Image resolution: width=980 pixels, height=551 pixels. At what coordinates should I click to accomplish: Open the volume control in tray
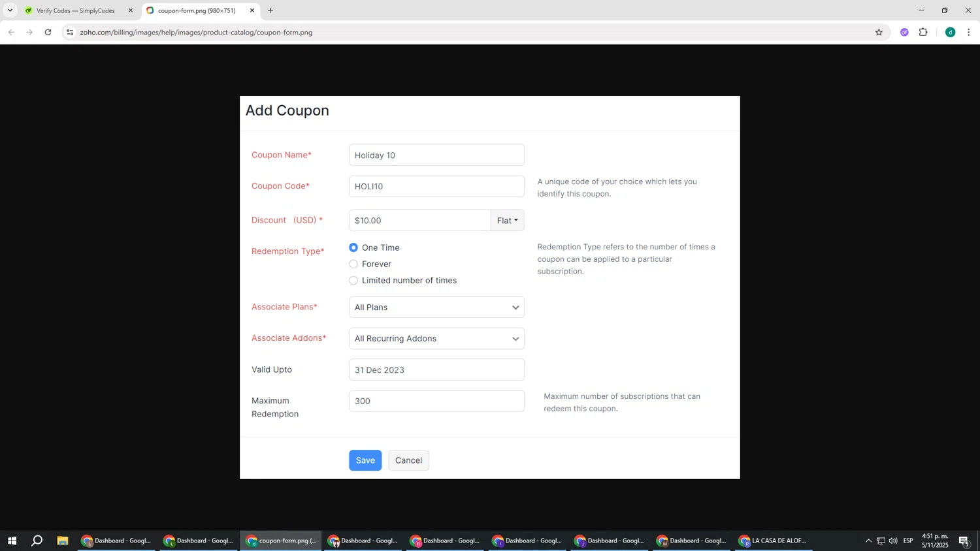pyautogui.click(x=893, y=541)
